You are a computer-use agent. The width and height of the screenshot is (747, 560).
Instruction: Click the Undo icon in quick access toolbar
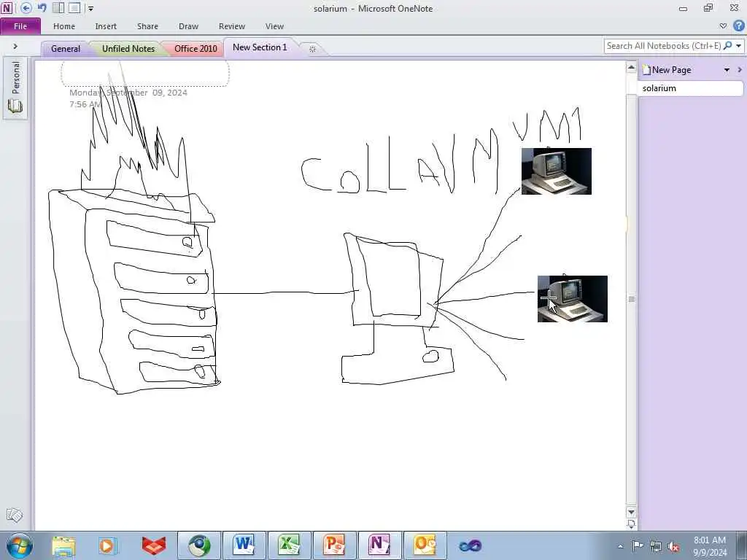click(x=42, y=7)
